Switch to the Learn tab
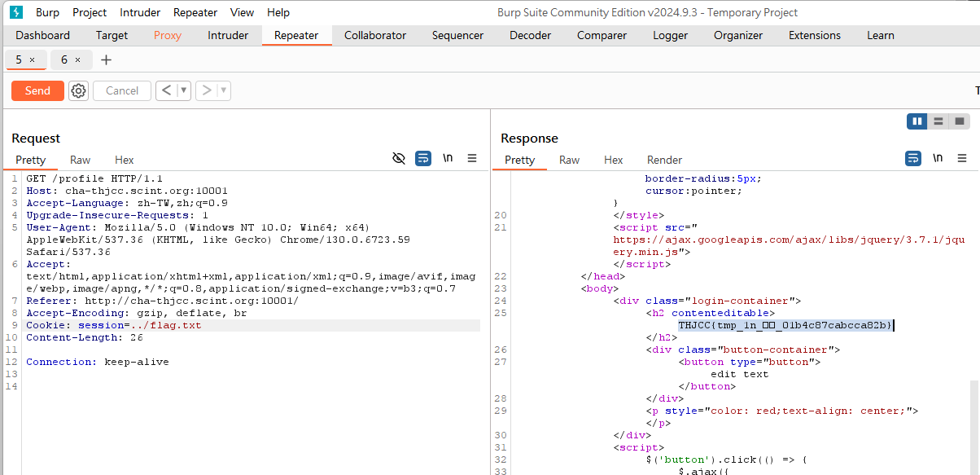Viewport: 980px width, 475px height. pyautogui.click(x=881, y=35)
